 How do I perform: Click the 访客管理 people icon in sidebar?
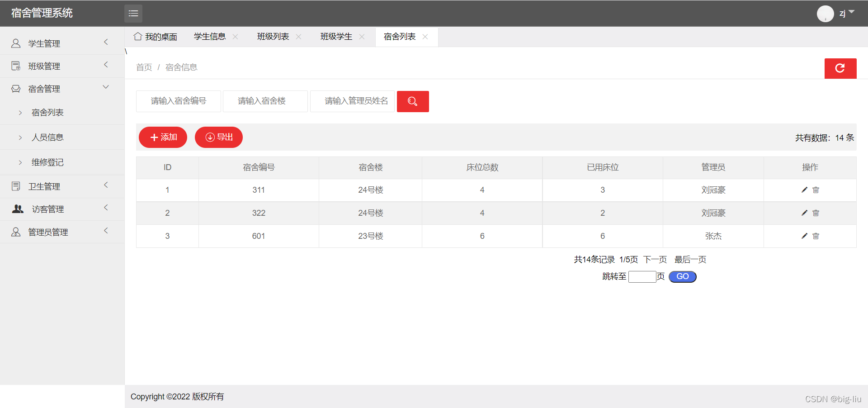click(x=18, y=209)
